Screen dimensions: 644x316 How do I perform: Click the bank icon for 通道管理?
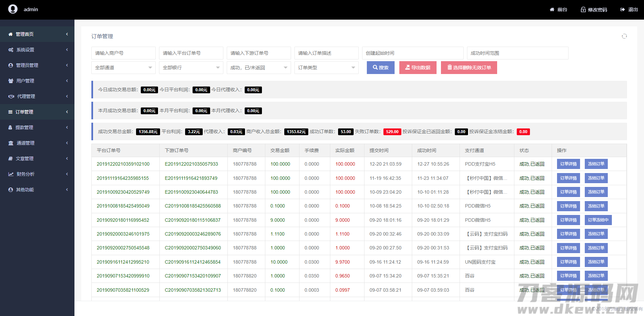[x=11, y=143]
